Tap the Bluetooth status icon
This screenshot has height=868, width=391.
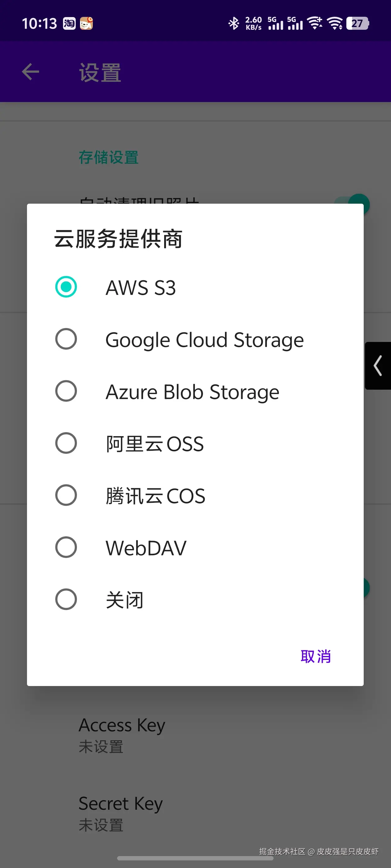(233, 23)
